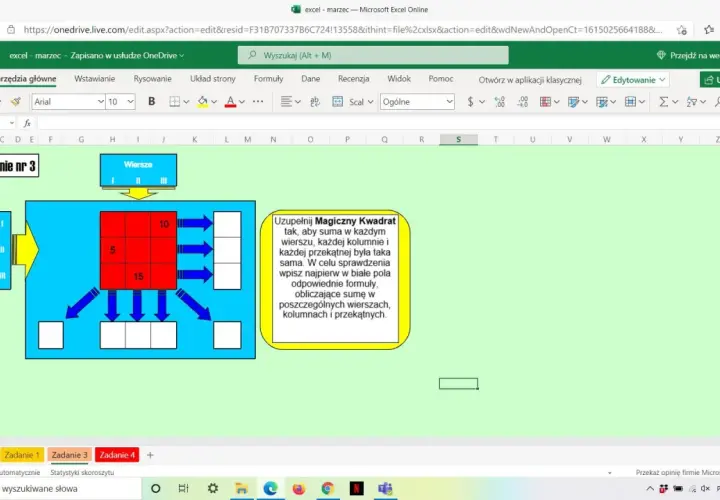This screenshot has height=500, width=720.
Task: Add a new sheet with plus icon
Action: (x=150, y=455)
